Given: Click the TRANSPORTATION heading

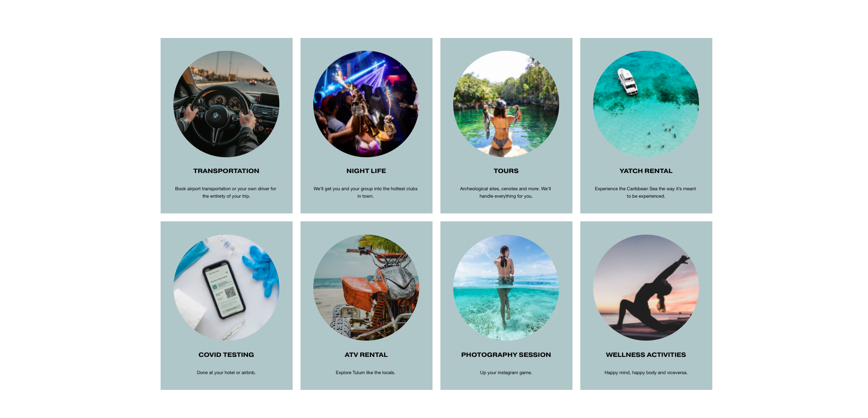Looking at the screenshot, I should coord(226,171).
